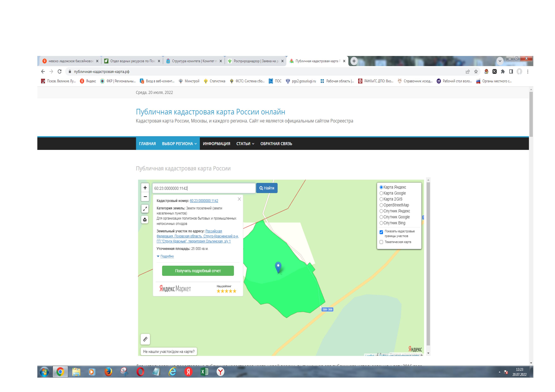Screen dimensions: 555x392
Task: Open ИНФОРМАЦИЯ menu item
Action: 217,144
